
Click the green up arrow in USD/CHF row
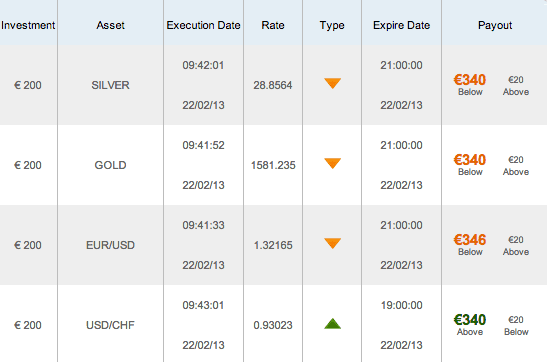click(332, 324)
